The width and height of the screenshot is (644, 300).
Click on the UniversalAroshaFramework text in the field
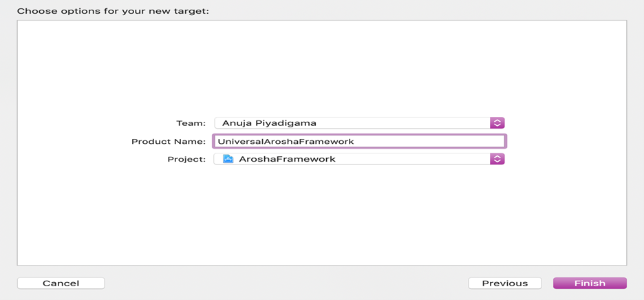click(x=286, y=141)
